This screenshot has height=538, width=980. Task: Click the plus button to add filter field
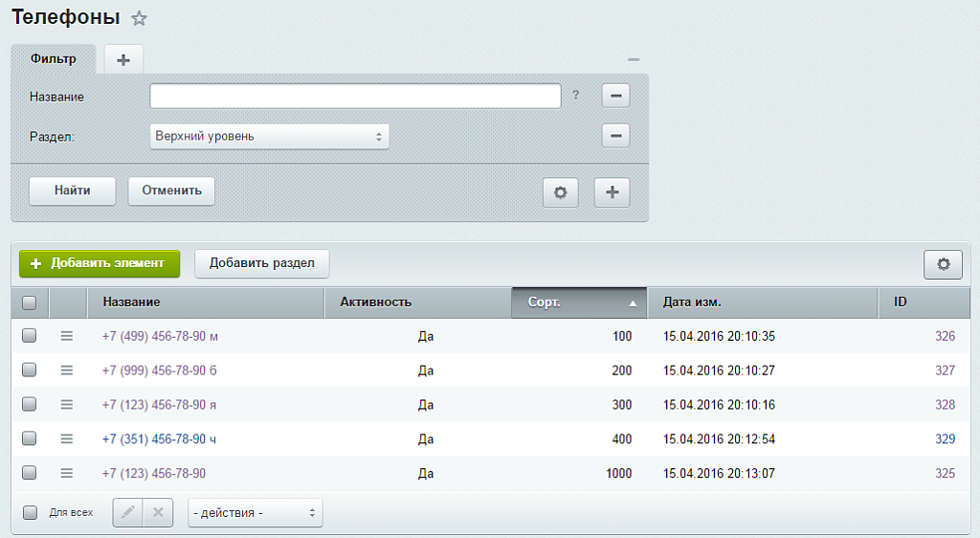(x=612, y=191)
